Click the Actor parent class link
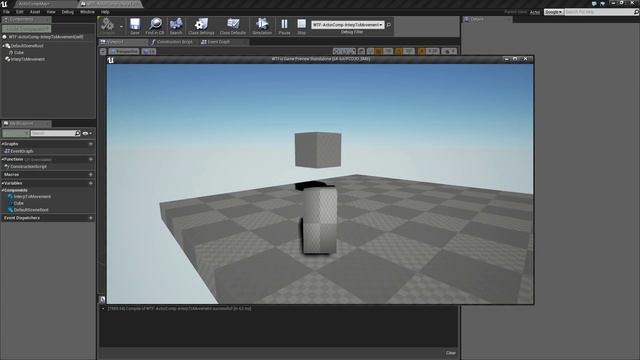The width and height of the screenshot is (640, 360). (535, 12)
